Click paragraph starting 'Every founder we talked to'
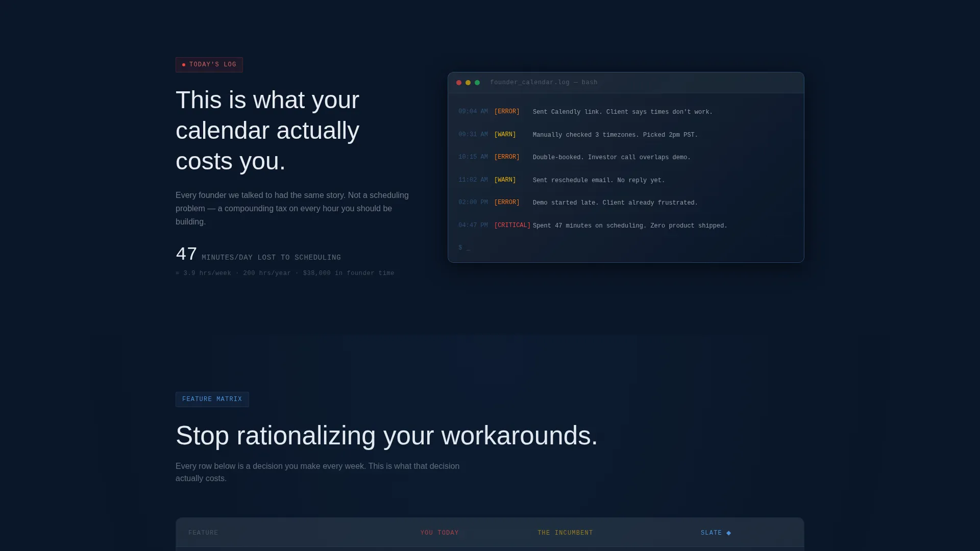980x551 pixels. click(x=292, y=209)
